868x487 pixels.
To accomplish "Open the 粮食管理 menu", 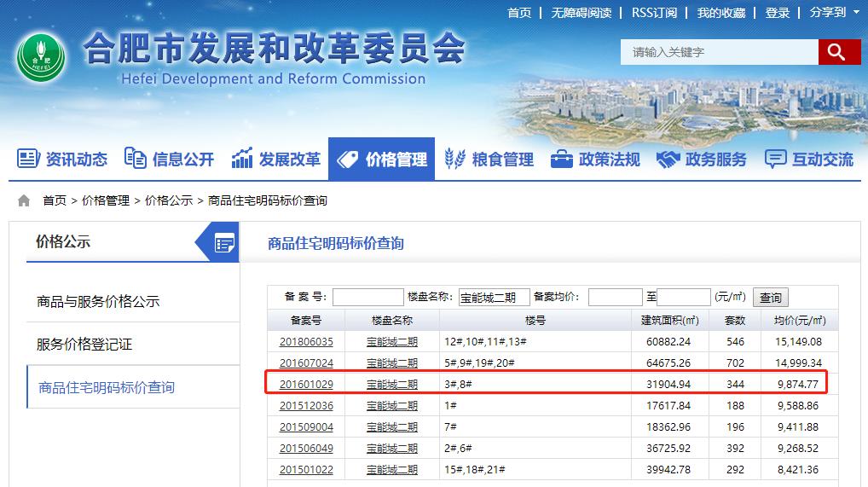I will click(489, 159).
